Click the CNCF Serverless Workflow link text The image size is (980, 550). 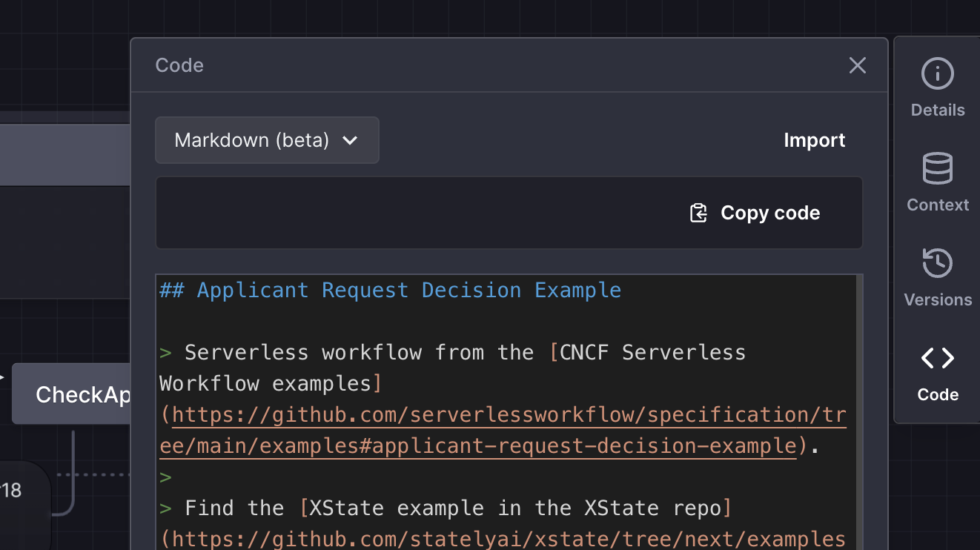click(x=652, y=353)
